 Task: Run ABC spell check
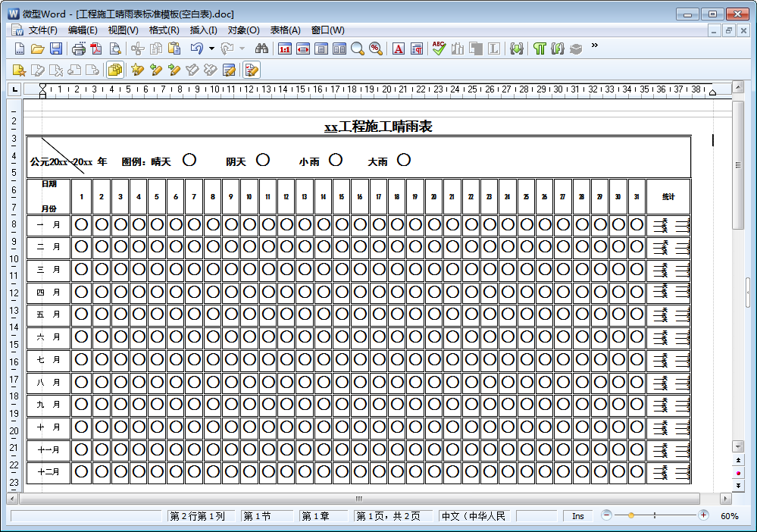coord(439,49)
